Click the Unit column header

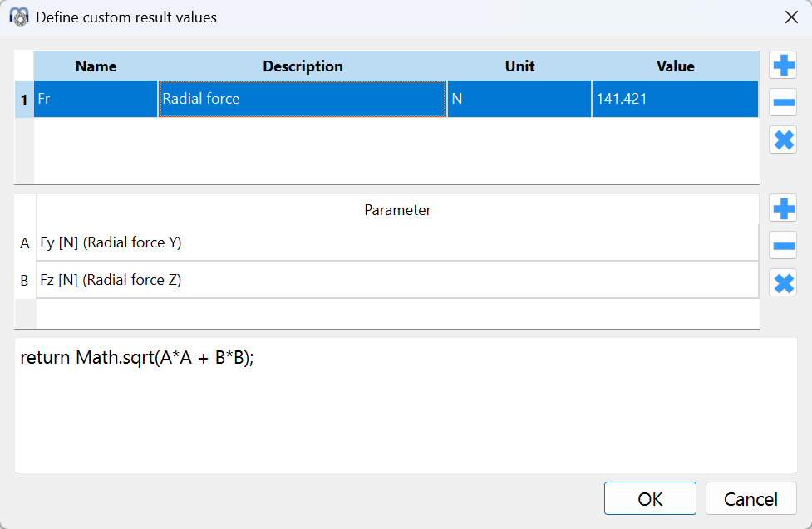[519, 66]
